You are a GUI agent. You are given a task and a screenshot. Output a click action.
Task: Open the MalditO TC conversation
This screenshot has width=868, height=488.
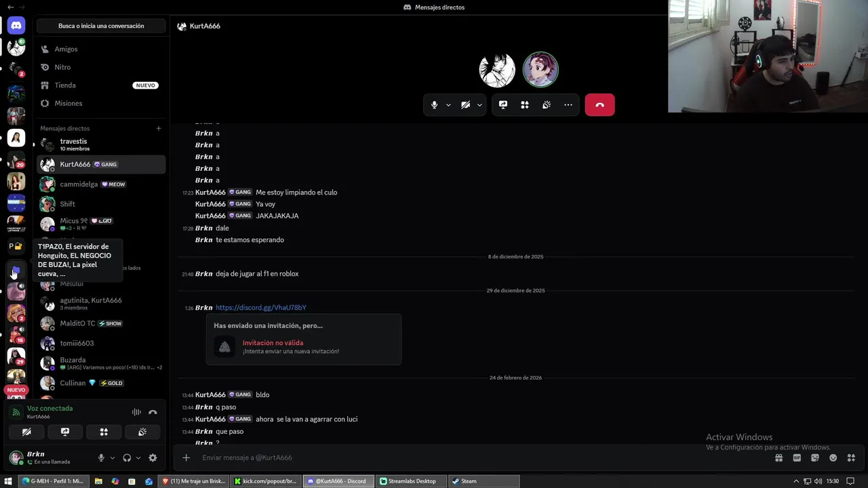[x=101, y=323]
